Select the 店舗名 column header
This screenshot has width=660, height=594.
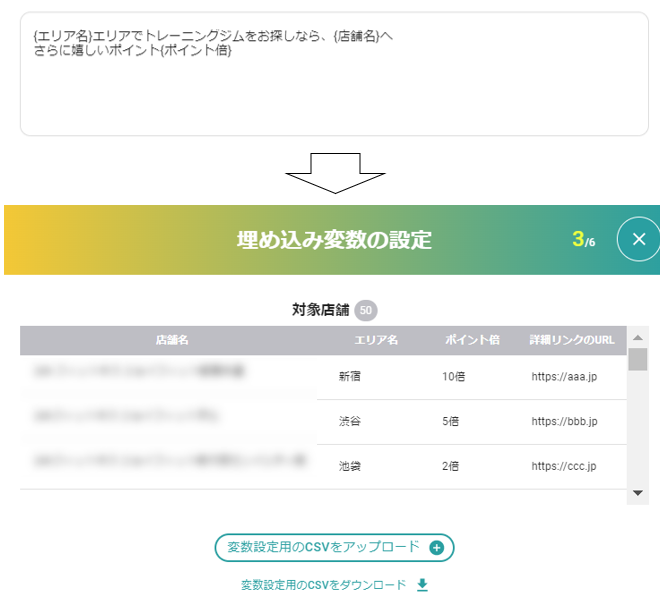click(x=171, y=340)
